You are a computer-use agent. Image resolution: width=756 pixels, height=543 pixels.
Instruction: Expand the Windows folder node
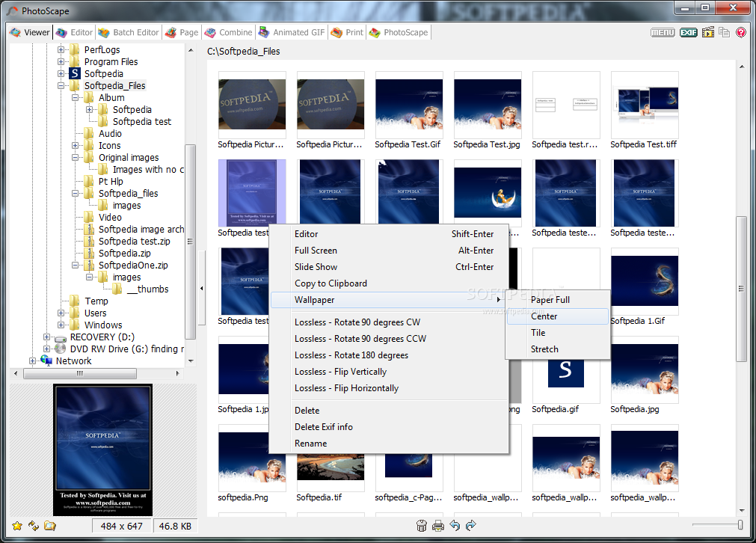point(61,325)
